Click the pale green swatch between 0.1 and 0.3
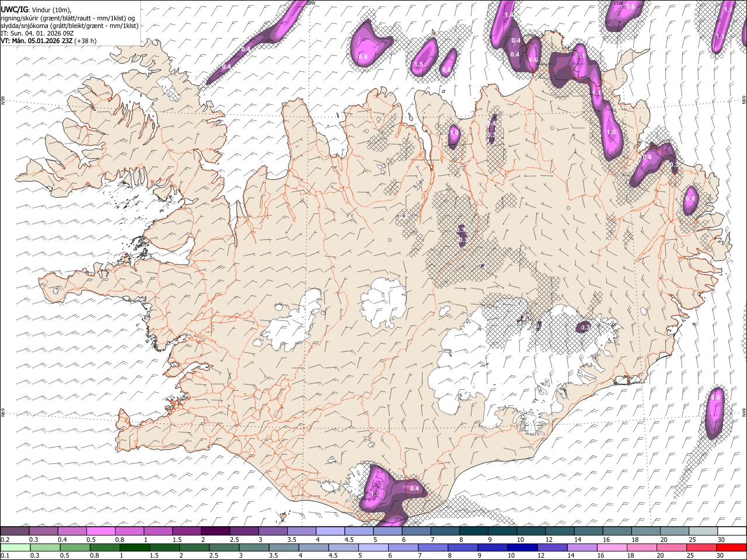 [15, 547]
